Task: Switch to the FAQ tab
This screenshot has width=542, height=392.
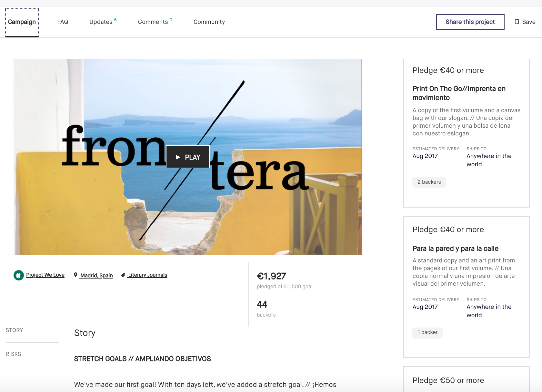Action: coord(63,22)
